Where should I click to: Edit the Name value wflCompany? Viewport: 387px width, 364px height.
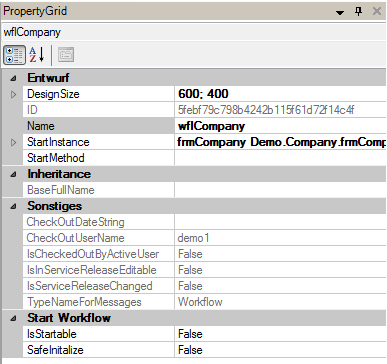280,126
